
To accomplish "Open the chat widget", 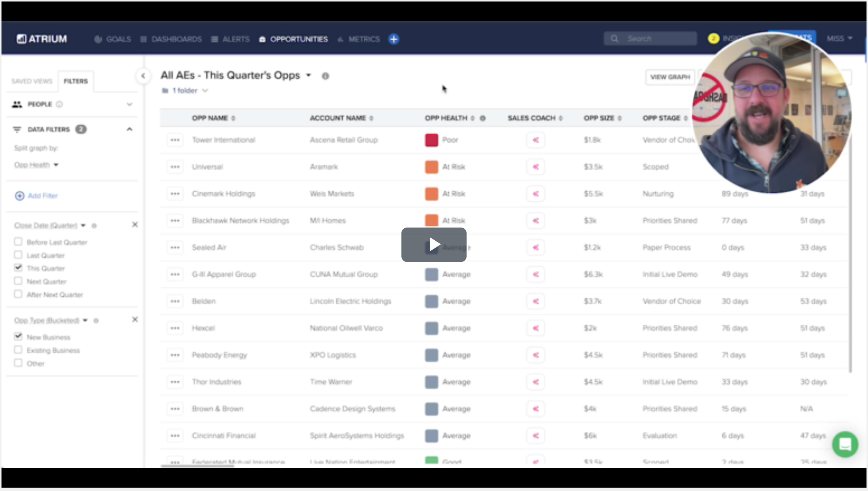I will [x=845, y=445].
